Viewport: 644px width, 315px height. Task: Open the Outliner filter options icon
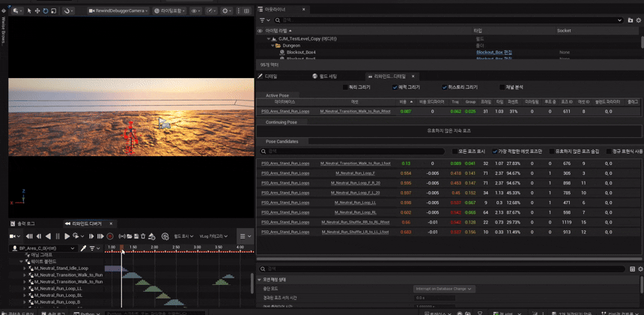pos(264,19)
